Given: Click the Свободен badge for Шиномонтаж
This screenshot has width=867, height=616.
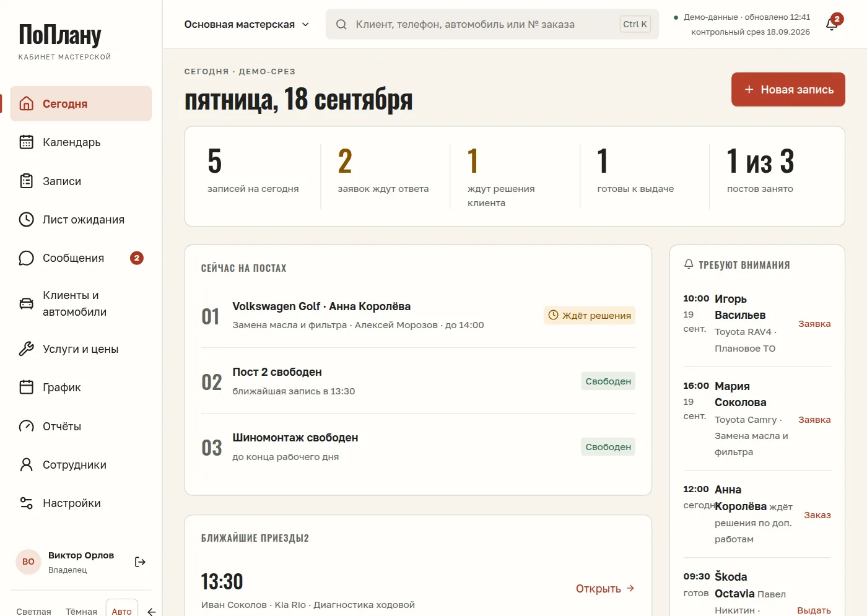Looking at the screenshot, I should click(608, 447).
